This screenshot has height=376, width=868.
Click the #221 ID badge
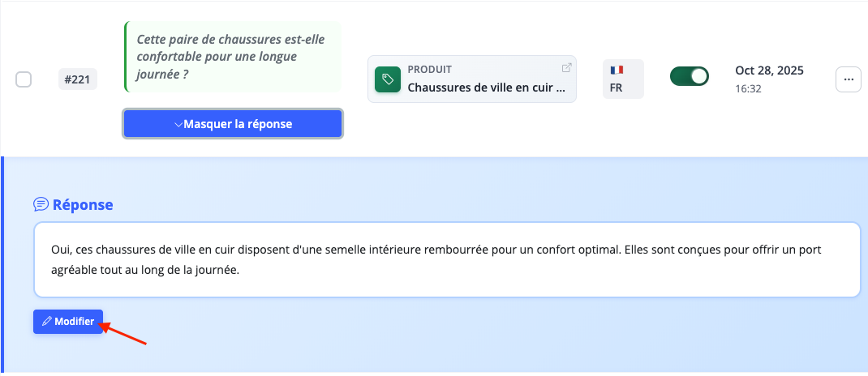(78, 79)
